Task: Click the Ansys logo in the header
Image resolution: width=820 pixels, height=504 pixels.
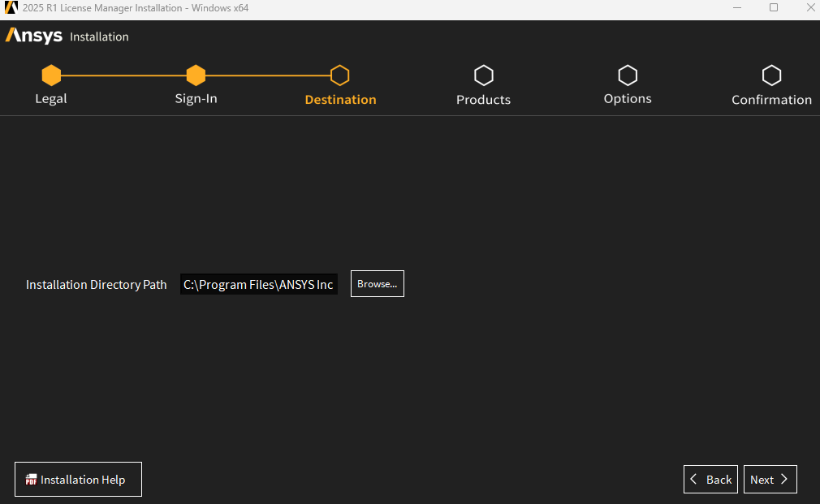Action: (x=34, y=36)
